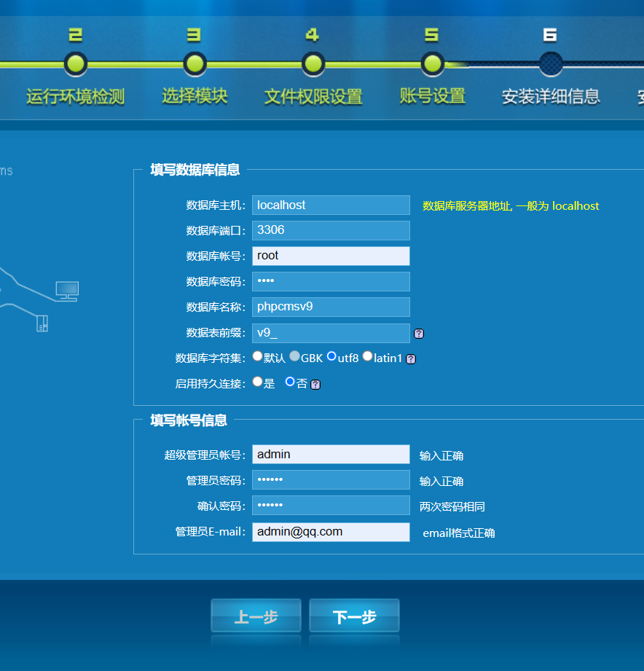The image size is (644, 671).
Task: Click the step 4 文件权限设置 progress circle
Action: (x=313, y=63)
